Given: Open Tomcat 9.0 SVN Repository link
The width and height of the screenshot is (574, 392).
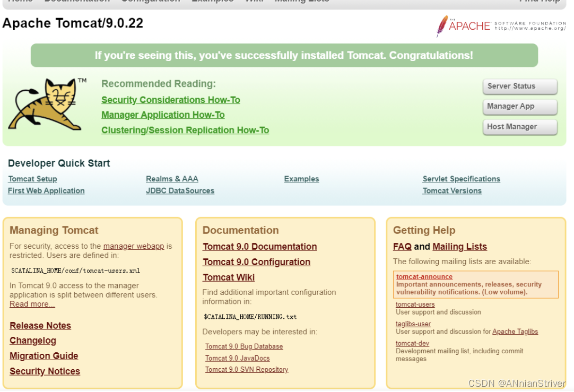Looking at the screenshot, I should [x=247, y=370].
